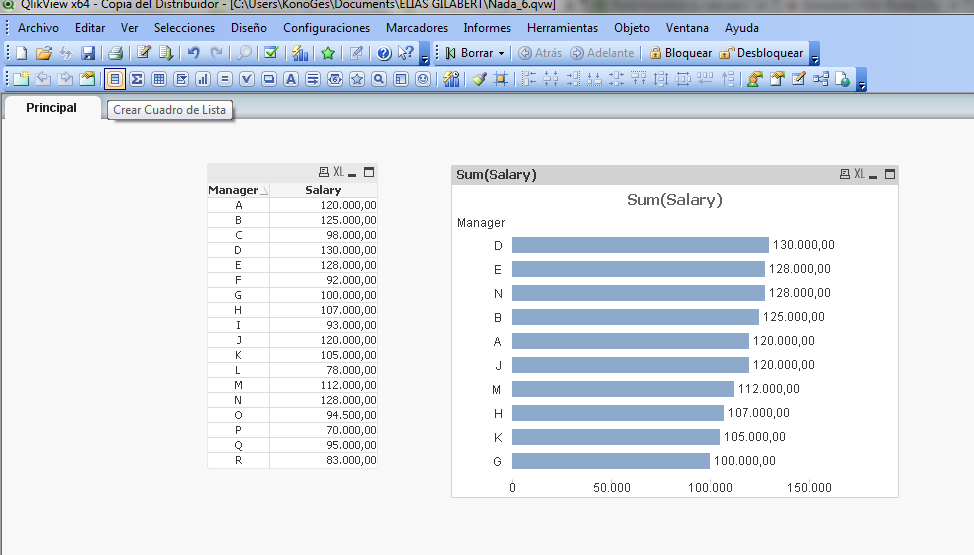Click the Create List Box icon
Viewport: 974px width, 555px height.
pos(115,79)
